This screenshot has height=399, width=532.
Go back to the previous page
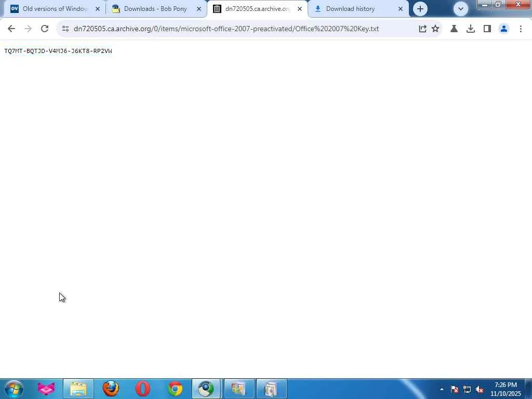(x=11, y=29)
